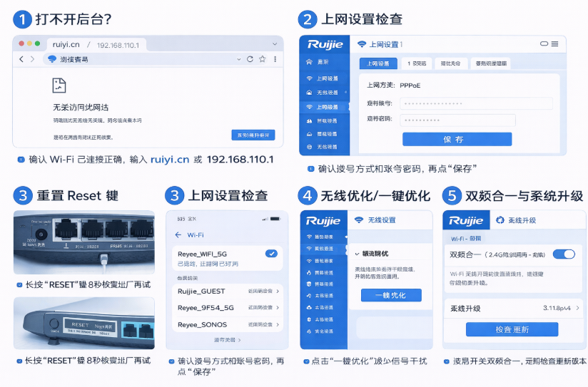Click the blue cloud icon in address bar
Screen dimensions: 588x387
point(52,59)
